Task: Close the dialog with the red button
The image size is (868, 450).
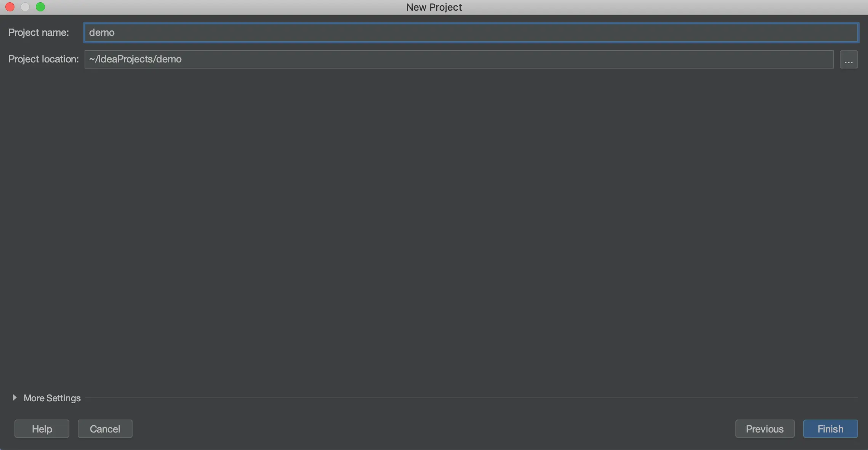Action: click(x=10, y=7)
